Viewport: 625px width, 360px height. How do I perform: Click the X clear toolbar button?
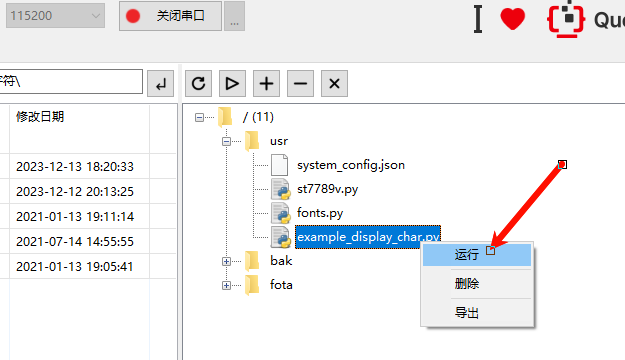tap(334, 84)
